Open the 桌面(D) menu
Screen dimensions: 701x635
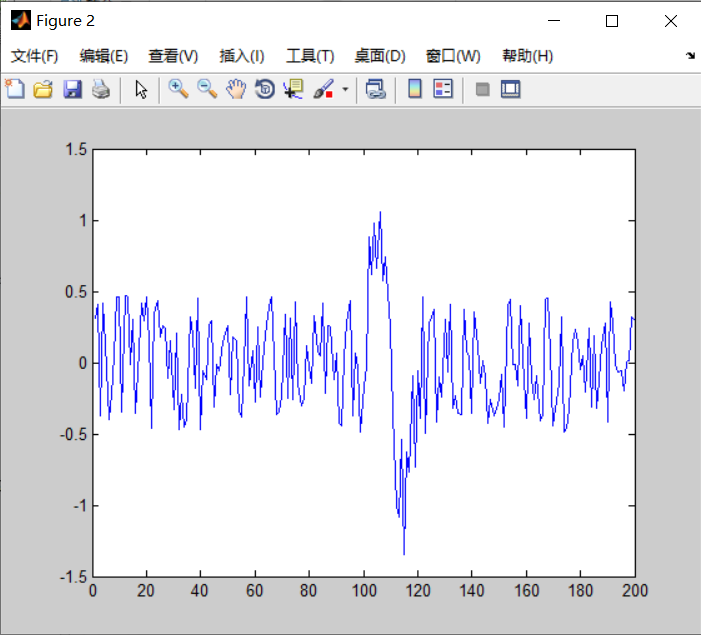[x=380, y=56]
